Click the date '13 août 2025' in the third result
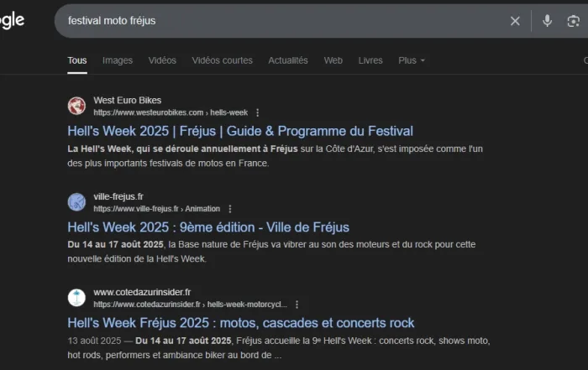 [x=94, y=341]
